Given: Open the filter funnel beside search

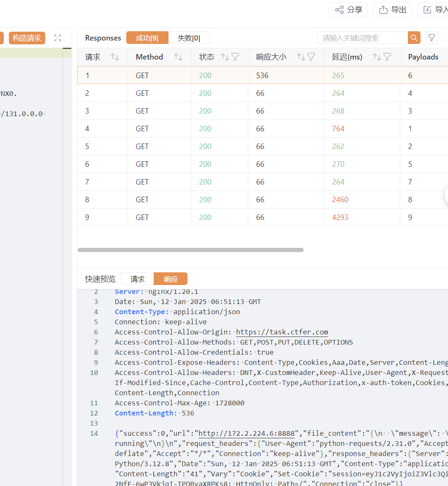Looking at the screenshot, I should coord(432,38).
